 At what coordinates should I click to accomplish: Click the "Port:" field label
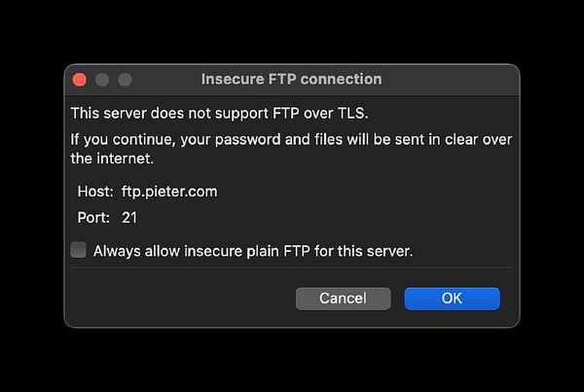point(93,217)
